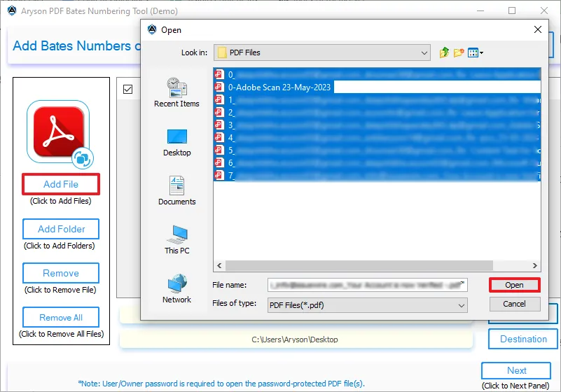Click PDF icon of file 4_

pos(219,137)
